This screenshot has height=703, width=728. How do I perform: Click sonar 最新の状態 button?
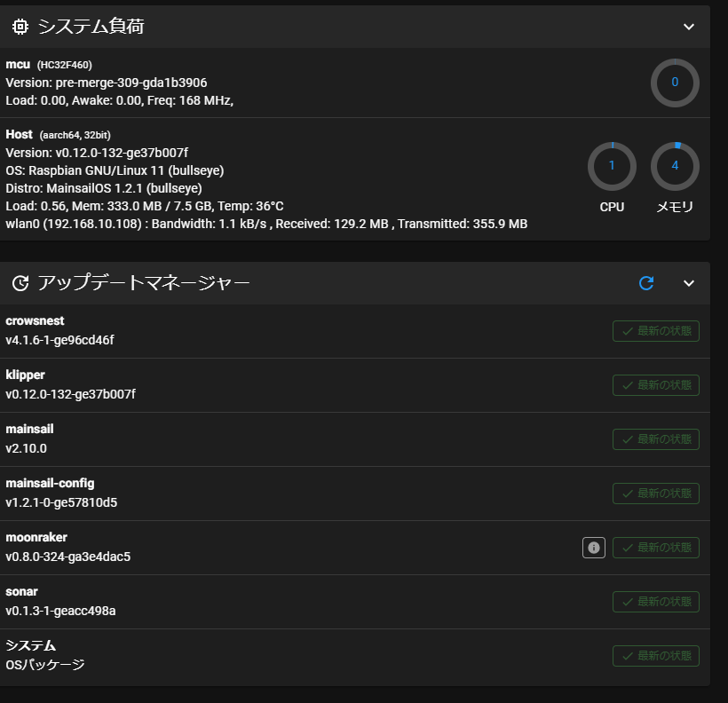(x=655, y=602)
